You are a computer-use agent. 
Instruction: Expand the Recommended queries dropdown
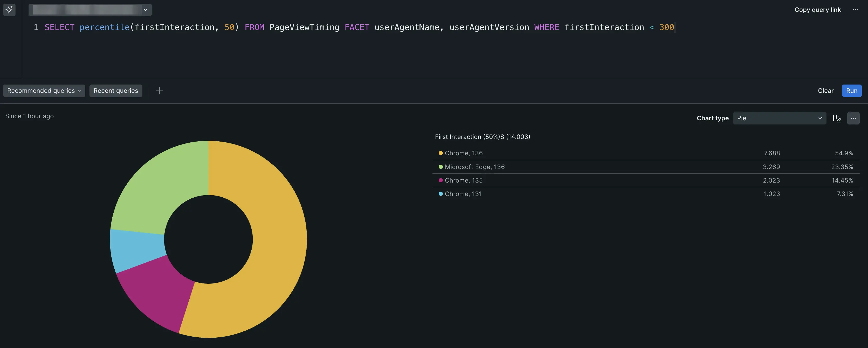coord(44,91)
